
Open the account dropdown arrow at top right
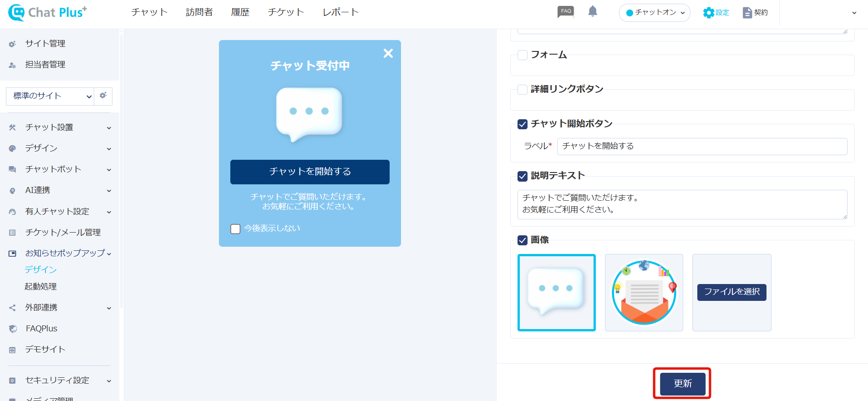pos(854,13)
